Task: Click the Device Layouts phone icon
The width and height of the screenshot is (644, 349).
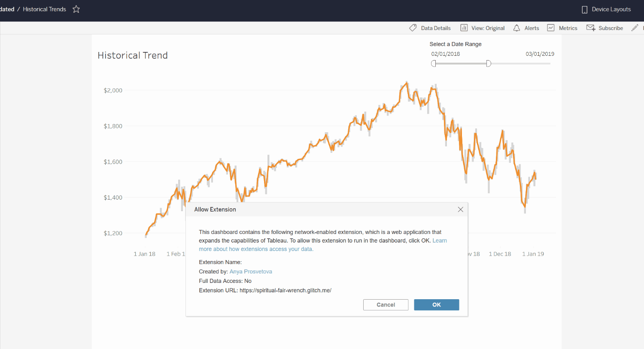Action: pyautogui.click(x=584, y=9)
